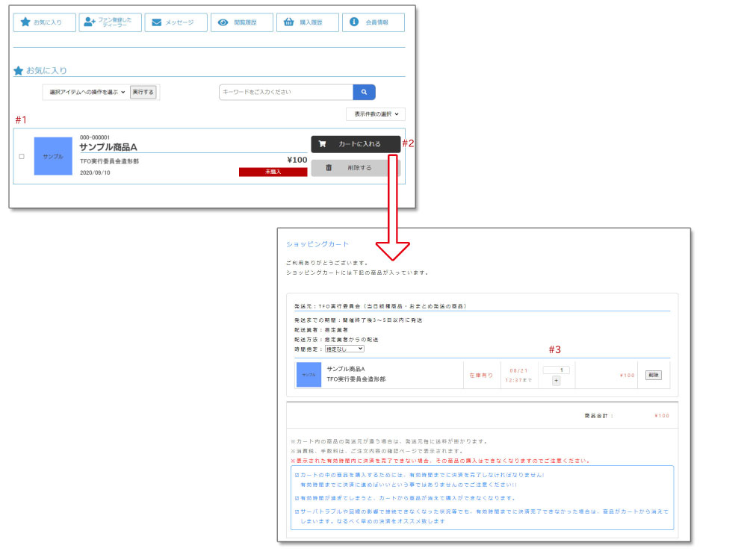Click the 削除する trash delete button
This screenshot has height=560, width=747.
[356, 168]
